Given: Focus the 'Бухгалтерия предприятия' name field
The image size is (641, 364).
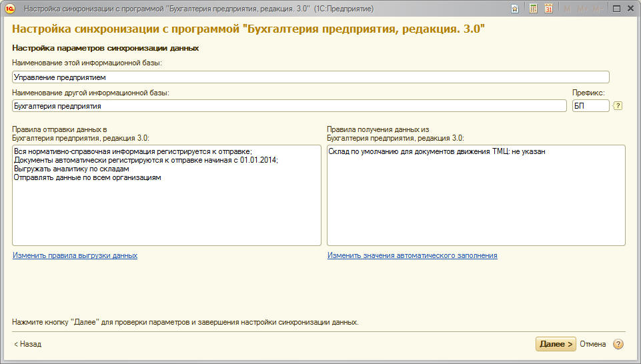Looking at the screenshot, I should pos(288,105).
